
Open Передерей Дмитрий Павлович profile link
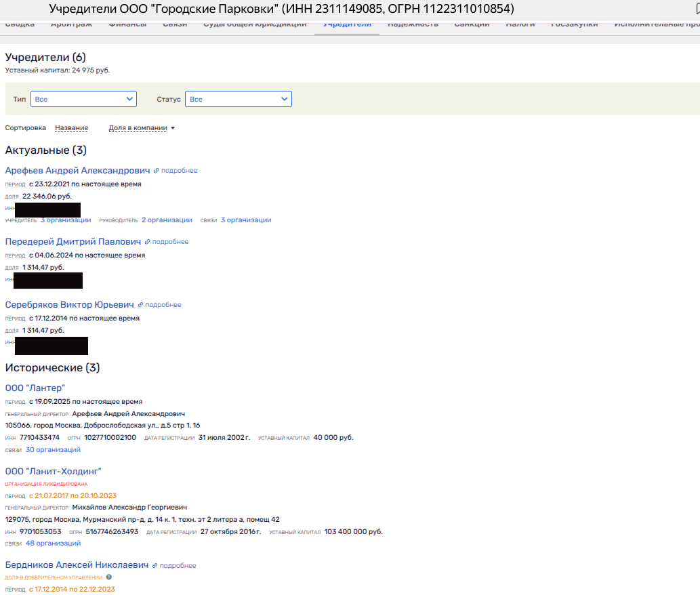73,242
